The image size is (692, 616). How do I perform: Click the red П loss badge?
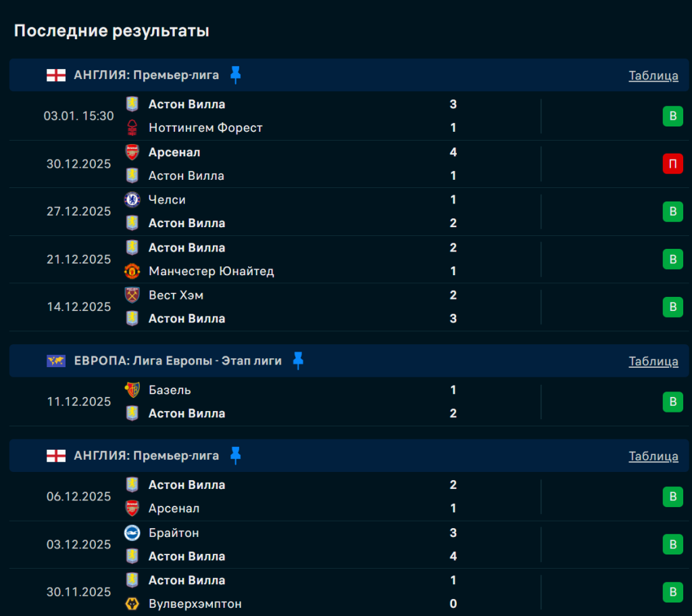point(672,164)
